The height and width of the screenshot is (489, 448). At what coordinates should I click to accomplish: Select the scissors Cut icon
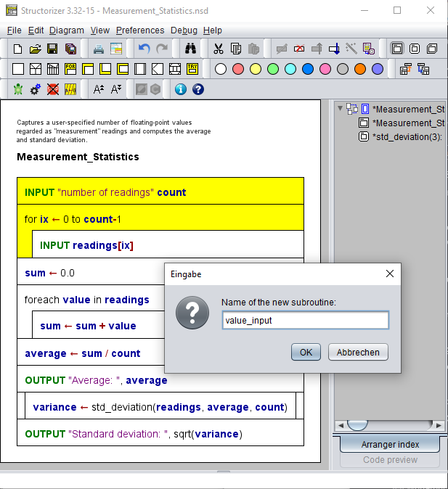pos(219,49)
